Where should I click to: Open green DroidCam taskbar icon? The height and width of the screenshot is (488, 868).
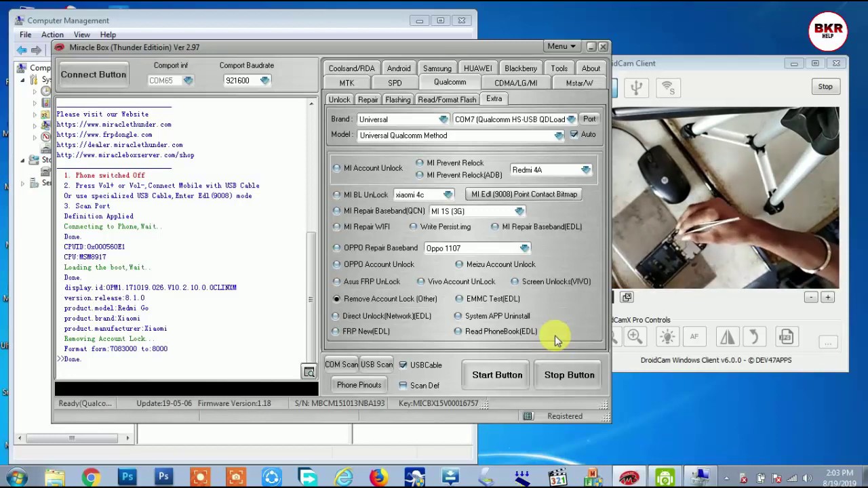[x=665, y=477]
